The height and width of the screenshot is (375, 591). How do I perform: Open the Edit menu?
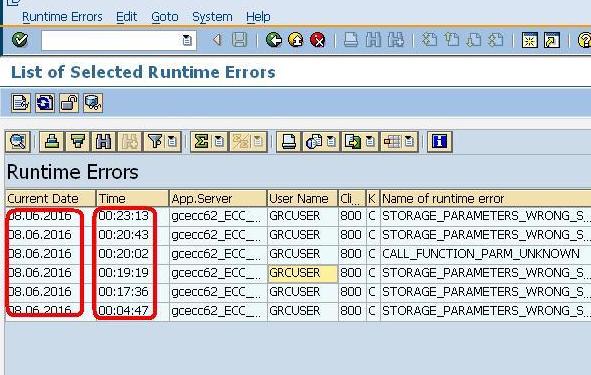point(127,17)
